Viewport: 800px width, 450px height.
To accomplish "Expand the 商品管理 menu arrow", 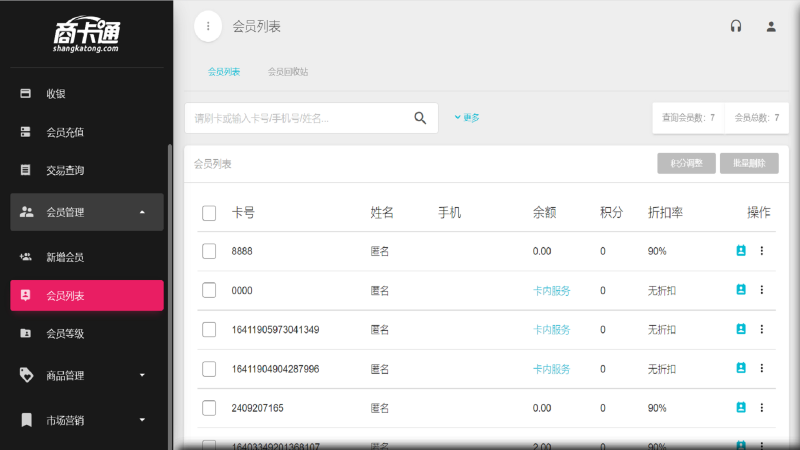I will point(142,375).
